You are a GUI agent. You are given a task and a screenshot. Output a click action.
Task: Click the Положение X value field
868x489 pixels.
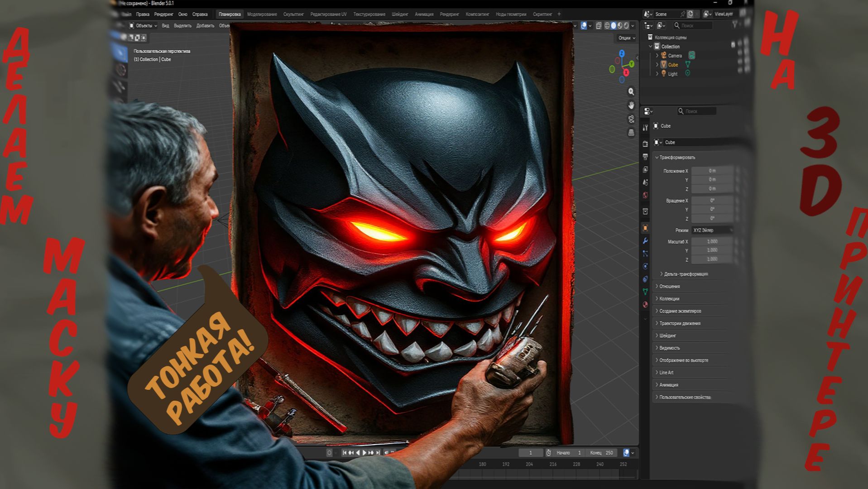pyautogui.click(x=712, y=171)
